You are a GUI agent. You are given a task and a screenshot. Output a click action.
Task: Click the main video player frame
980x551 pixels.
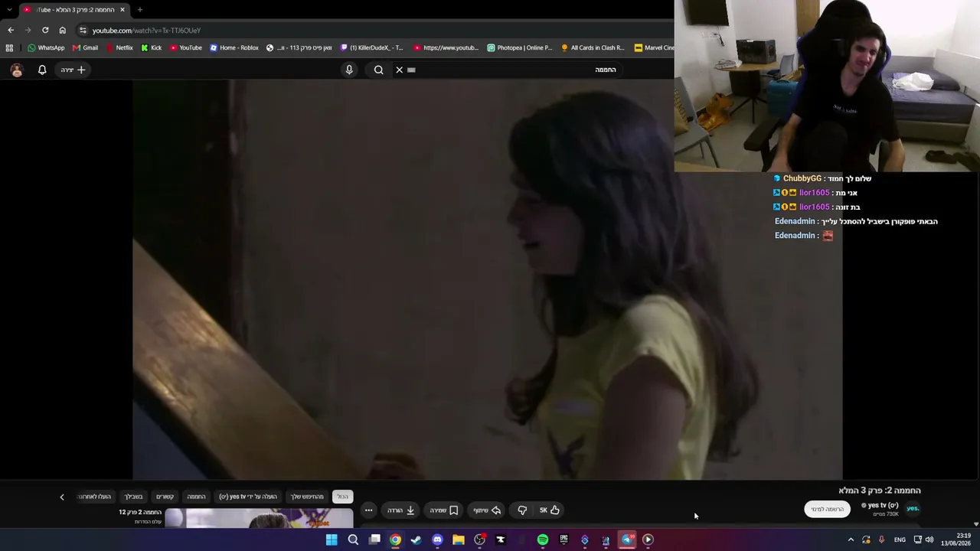pyautogui.click(x=488, y=279)
